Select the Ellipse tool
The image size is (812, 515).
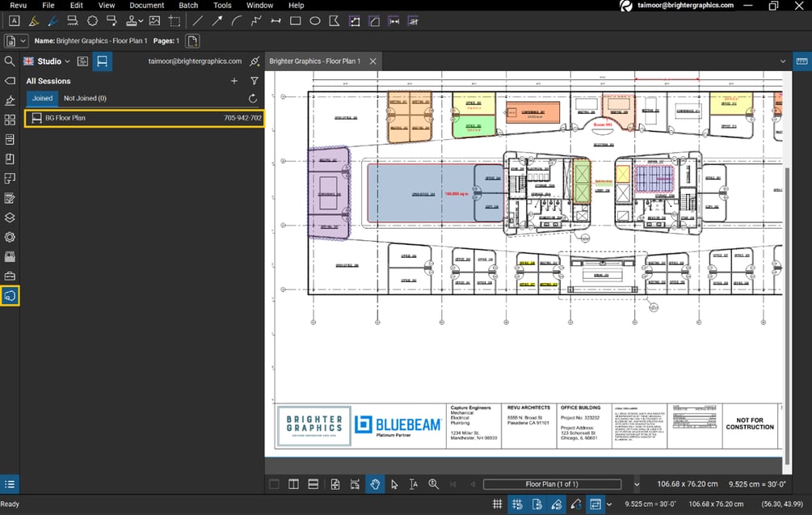pos(315,20)
